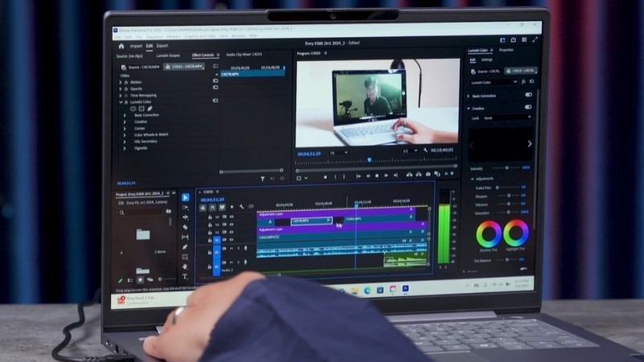This screenshot has width=644, height=362.
Task: Open the Import tab
Action: pos(136,46)
